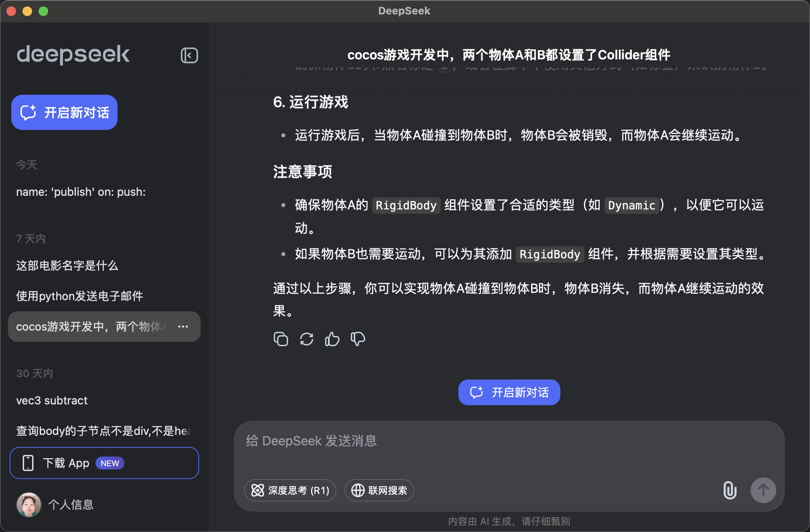Click the thumbs-down dislike icon
Screen dimensions: 810x532
(x=358, y=339)
